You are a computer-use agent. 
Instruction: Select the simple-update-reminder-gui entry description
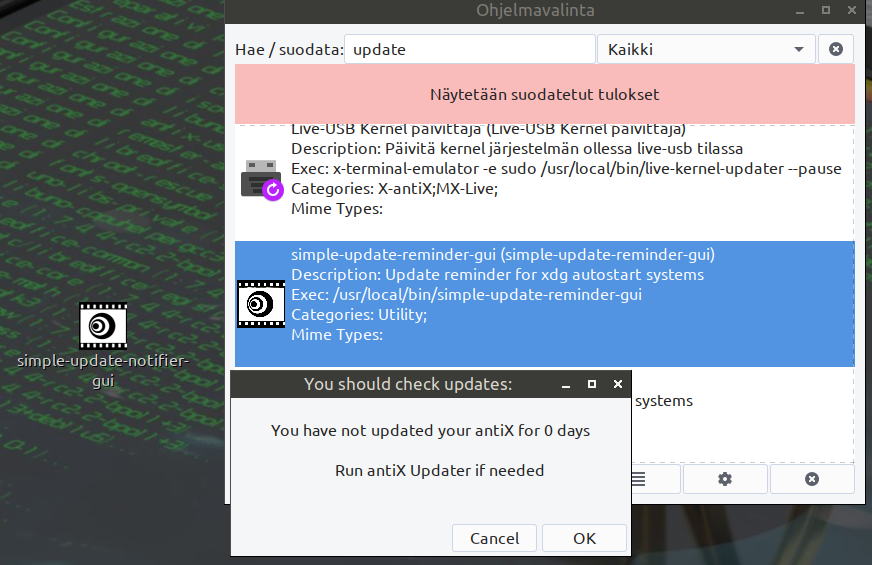point(497,275)
